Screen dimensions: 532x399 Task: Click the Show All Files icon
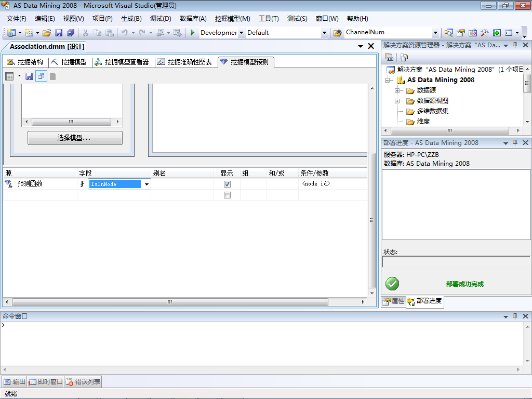404,57
